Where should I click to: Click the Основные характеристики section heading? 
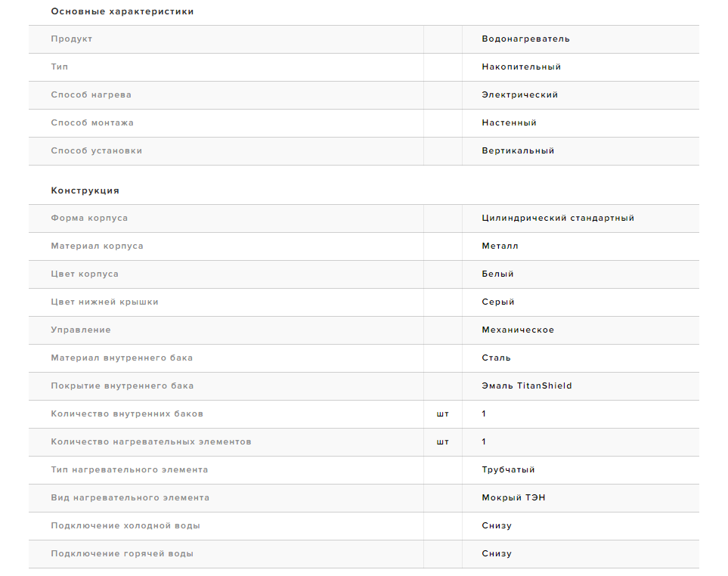click(122, 11)
